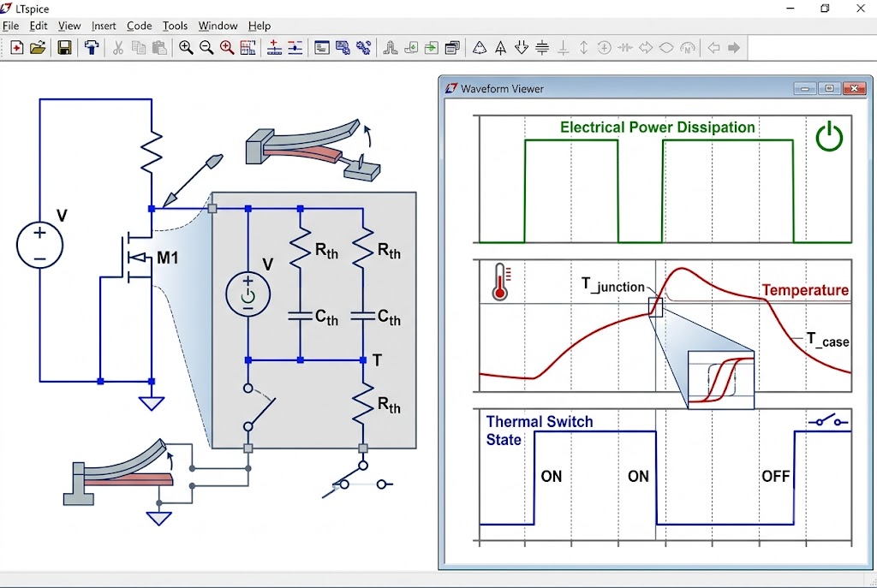Open the Code menu

coord(140,26)
